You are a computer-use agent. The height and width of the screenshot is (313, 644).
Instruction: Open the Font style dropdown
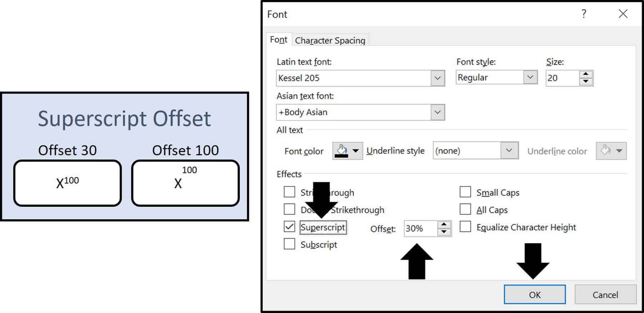point(530,77)
